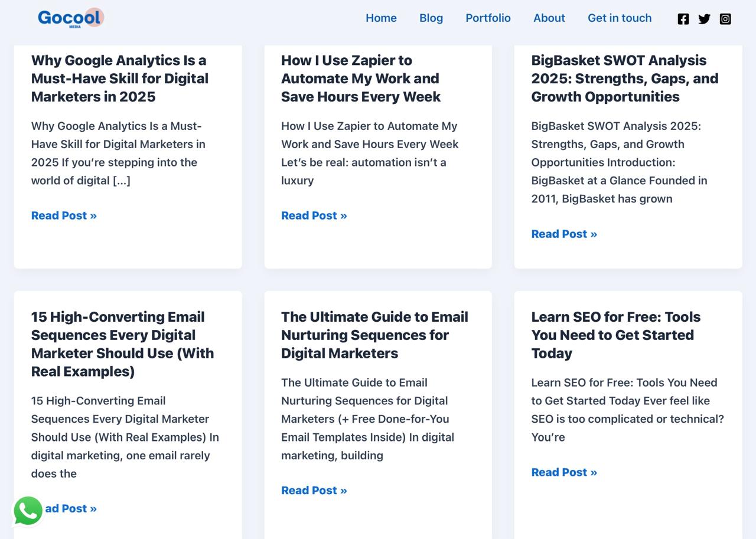
Task: Click Read Post under BigBasket SWOT article
Action: pos(563,234)
